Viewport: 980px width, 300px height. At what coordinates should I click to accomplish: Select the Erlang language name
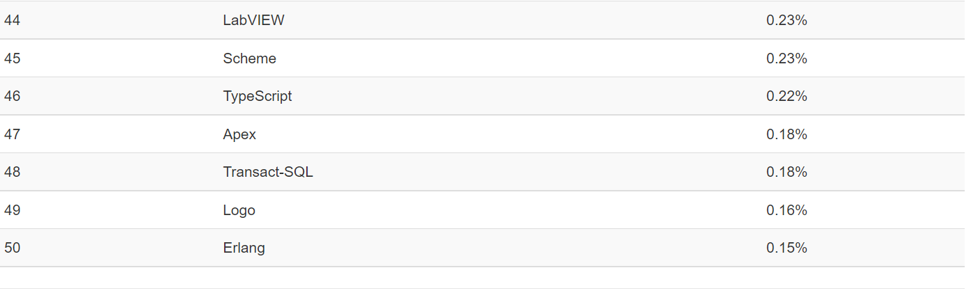[x=244, y=248]
